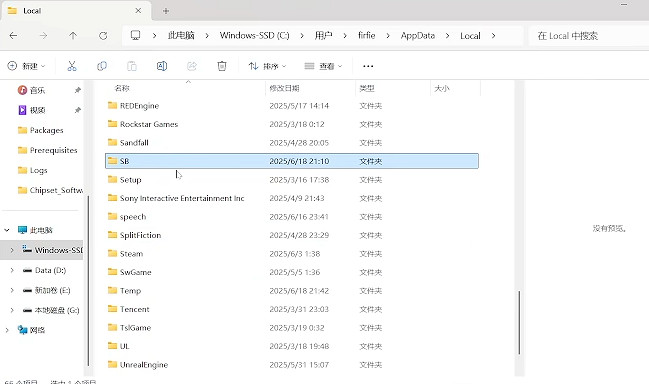Screen dimensions: 649x384
Task: Click the Data (D:) drive icon
Action: point(28,270)
